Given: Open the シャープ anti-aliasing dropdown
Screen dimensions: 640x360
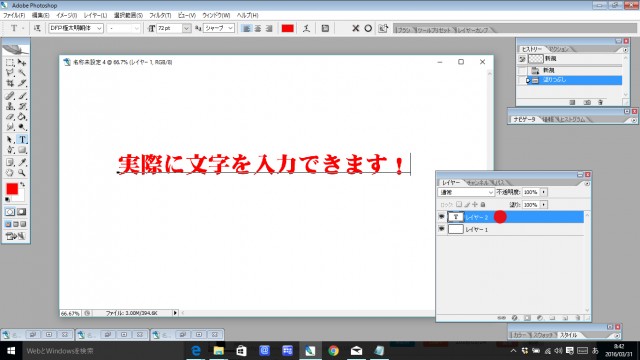Looking at the screenshot, I should tap(230, 28).
